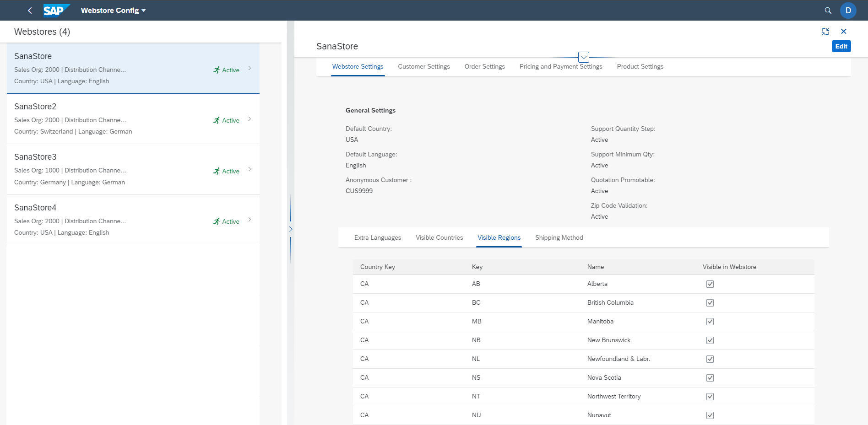Click the Webstores (4) list title
This screenshot has width=868, height=425.
point(42,32)
